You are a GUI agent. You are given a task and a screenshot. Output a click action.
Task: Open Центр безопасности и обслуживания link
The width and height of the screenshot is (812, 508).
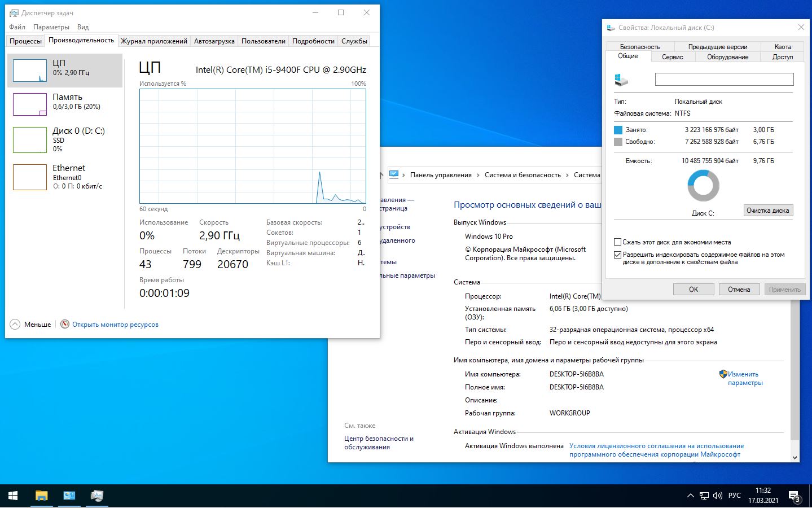click(x=379, y=443)
